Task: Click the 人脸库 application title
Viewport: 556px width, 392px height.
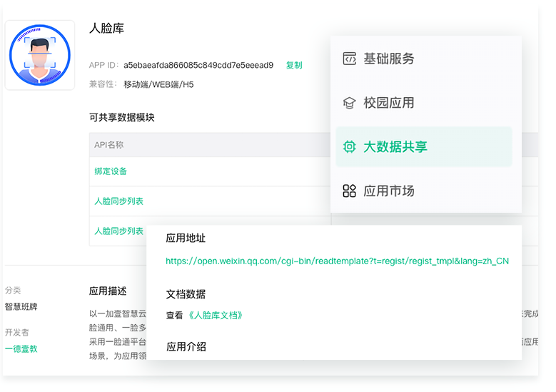Action: point(107,29)
